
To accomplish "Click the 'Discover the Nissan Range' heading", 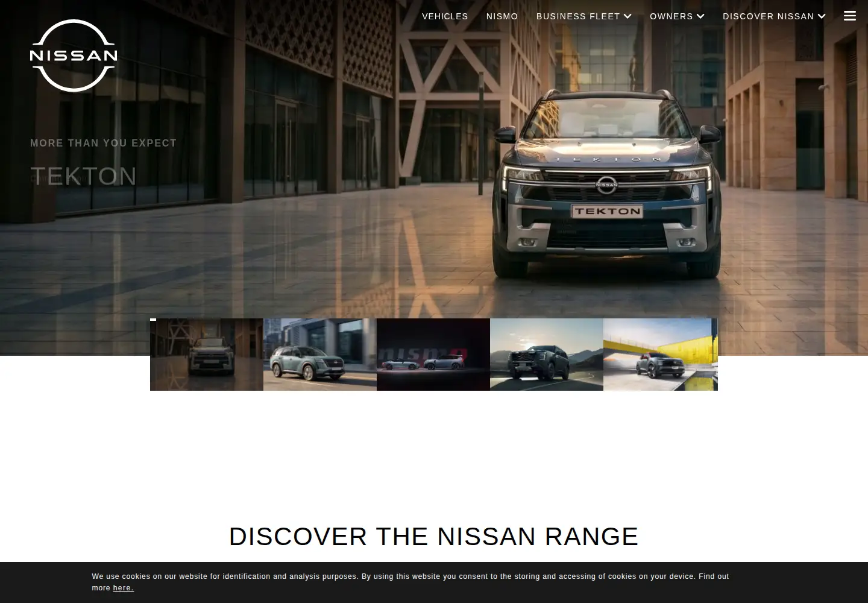I will (x=433, y=537).
